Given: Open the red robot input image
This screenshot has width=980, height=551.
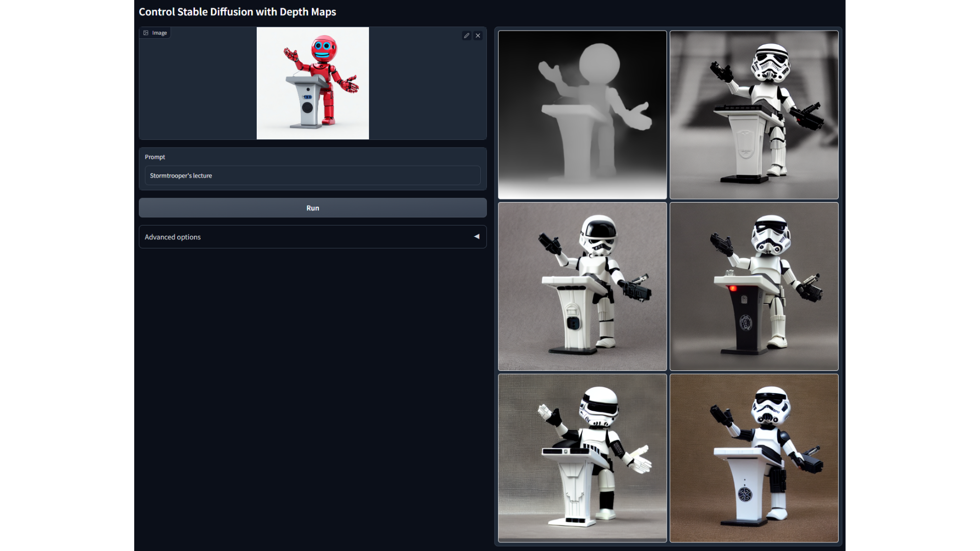Looking at the screenshot, I should click(312, 83).
